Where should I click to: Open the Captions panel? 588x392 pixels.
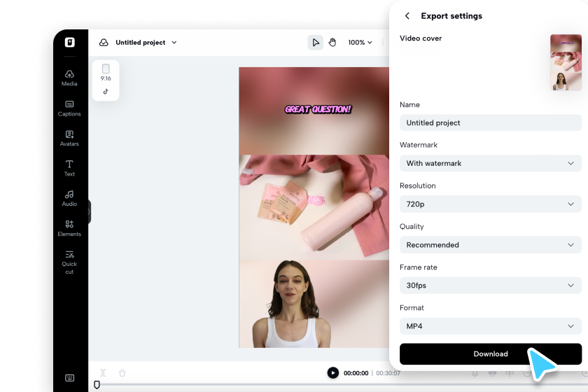pyautogui.click(x=69, y=108)
